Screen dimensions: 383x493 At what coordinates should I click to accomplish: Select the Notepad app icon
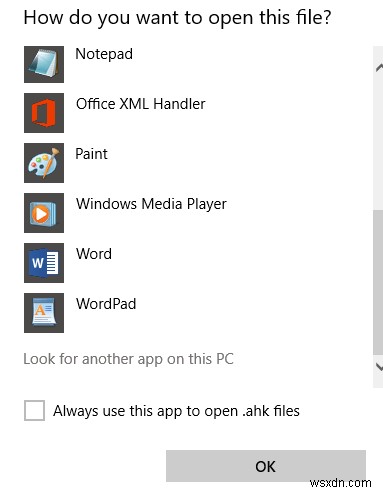pos(44,64)
